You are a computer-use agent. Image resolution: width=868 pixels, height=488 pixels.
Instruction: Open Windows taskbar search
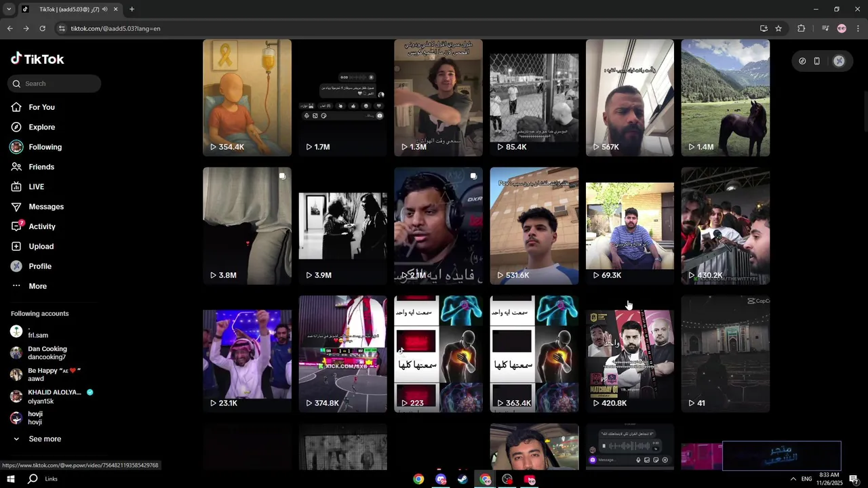33,479
